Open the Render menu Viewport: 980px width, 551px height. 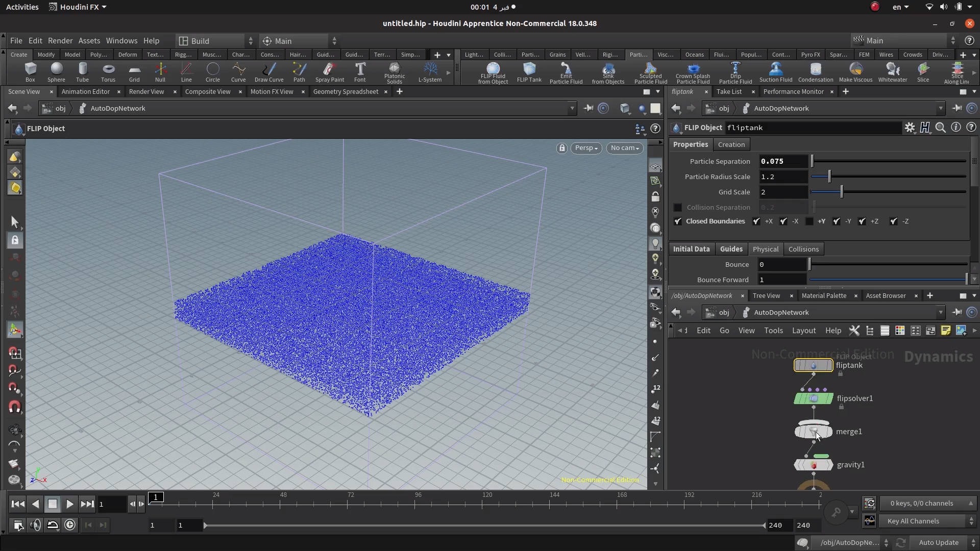pyautogui.click(x=60, y=41)
